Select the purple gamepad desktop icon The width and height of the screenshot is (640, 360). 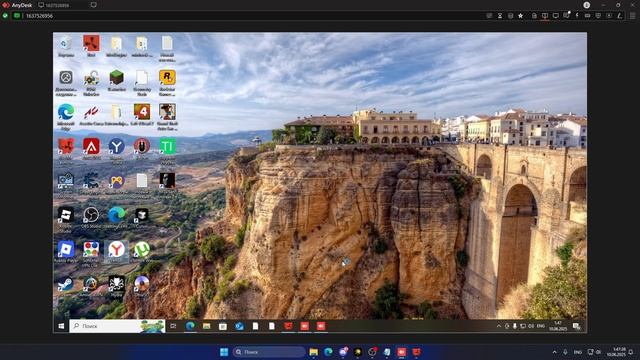click(116, 180)
